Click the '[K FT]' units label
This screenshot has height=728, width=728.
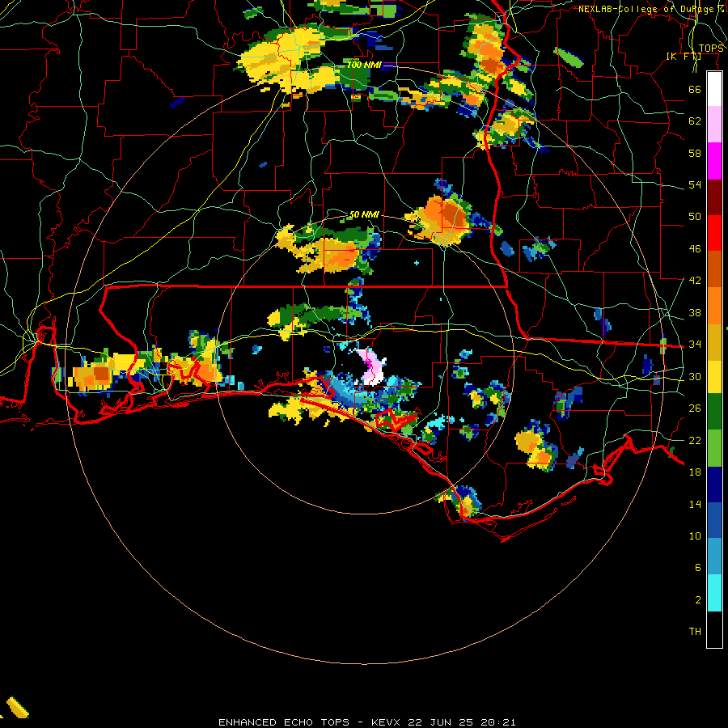tap(684, 57)
